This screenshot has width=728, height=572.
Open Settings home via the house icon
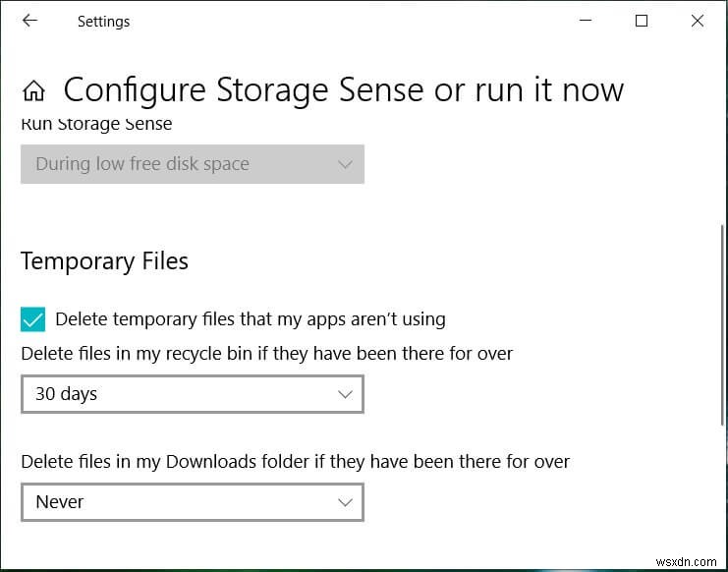33,90
